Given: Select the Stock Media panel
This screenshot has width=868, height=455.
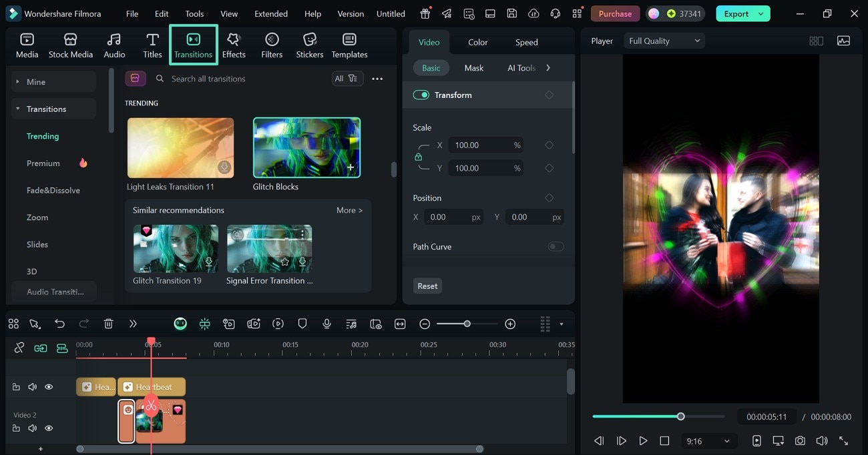Looking at the screenshot, I should [x=71, y=45].
